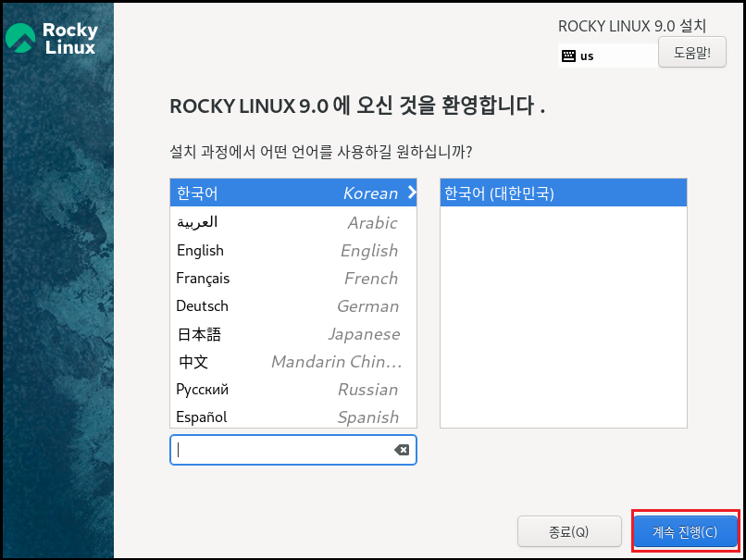Click the 계속 진행(C) continue button
Viewport: 746px width, 560px height.
coord(686,531)
